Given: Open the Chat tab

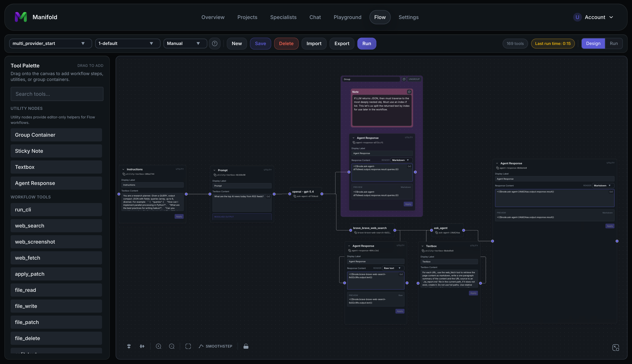Looking at the screenshot, I should (x=315, y=17).
